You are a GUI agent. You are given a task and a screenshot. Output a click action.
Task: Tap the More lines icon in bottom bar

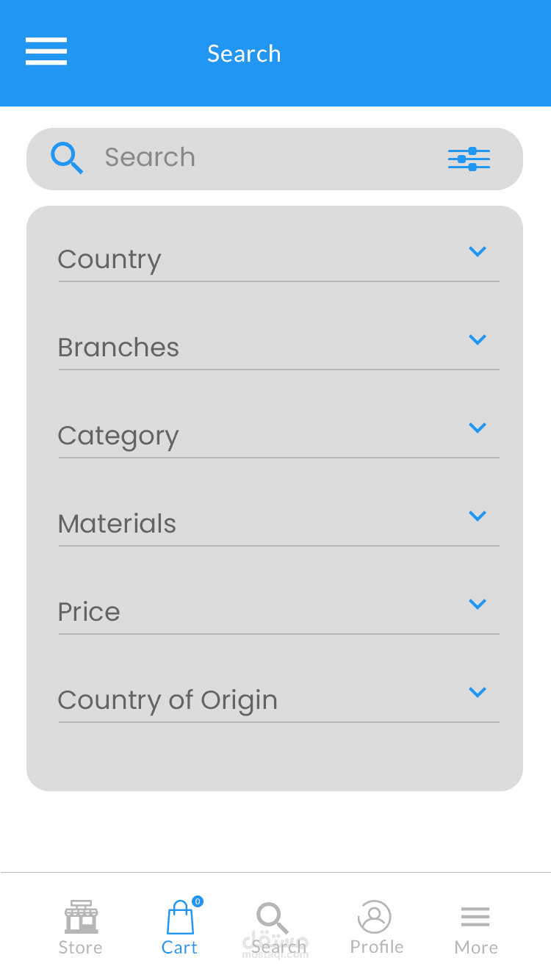point(475,917)
